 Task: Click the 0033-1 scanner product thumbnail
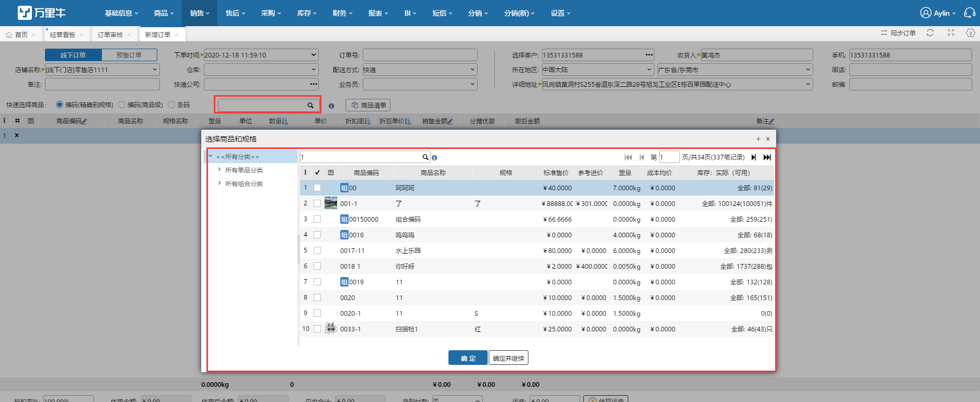(x=331, y=329)
